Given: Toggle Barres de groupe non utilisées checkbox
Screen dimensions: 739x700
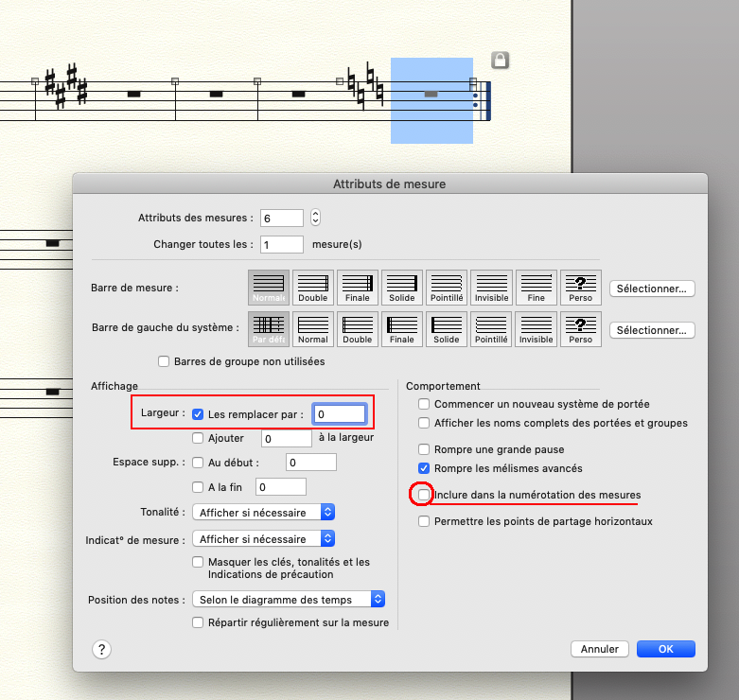Looking at the screenshot, I should (165, 361).
